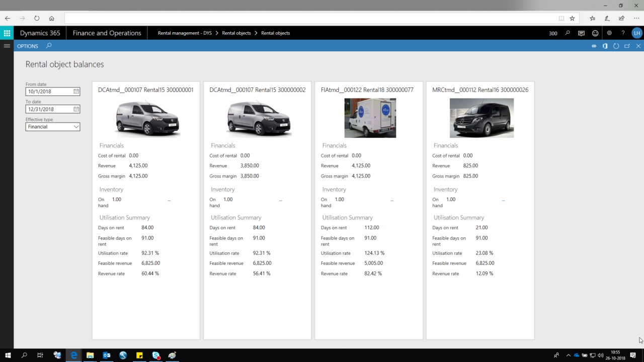This screenshot has height=362, width=644.
Task: Open the From date calendar picker
Action: coord(76,92)
